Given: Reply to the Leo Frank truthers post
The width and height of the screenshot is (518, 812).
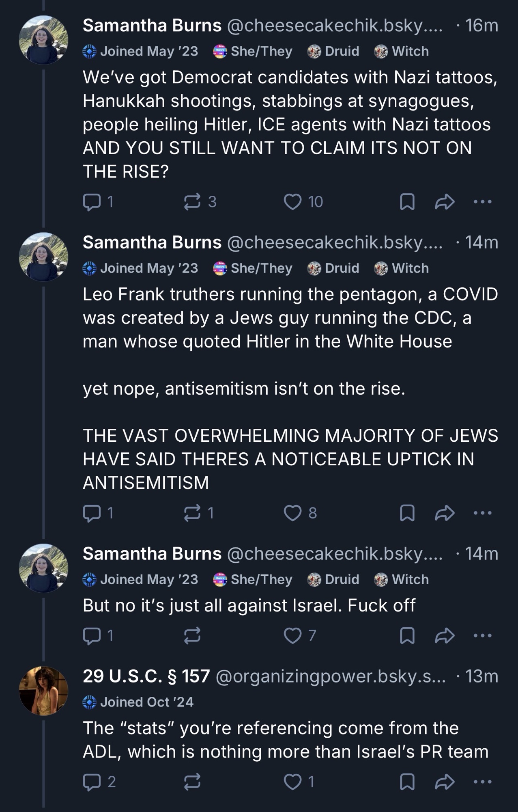Looking at the screenshot, I should [x=92, y=513].
